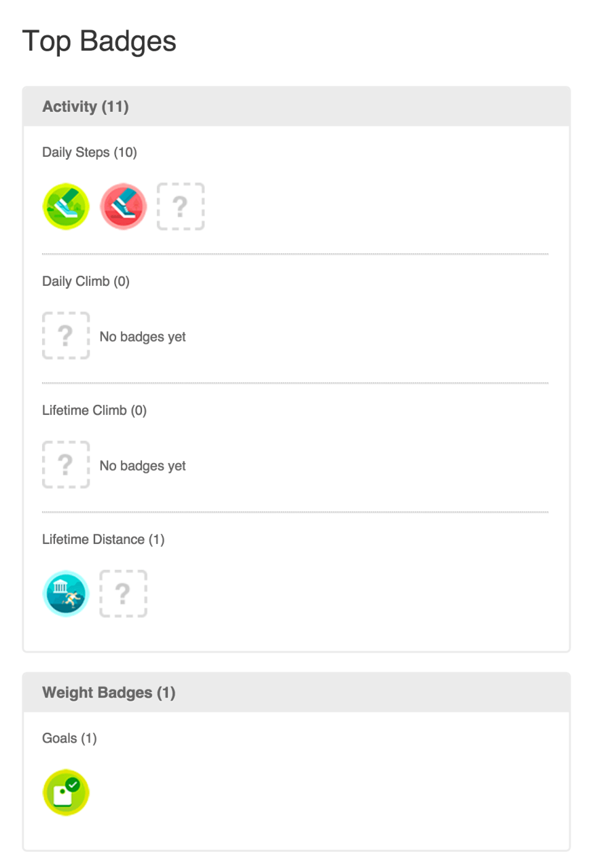Open the Lifetime Climb badge placeholder

click(66, 465)
